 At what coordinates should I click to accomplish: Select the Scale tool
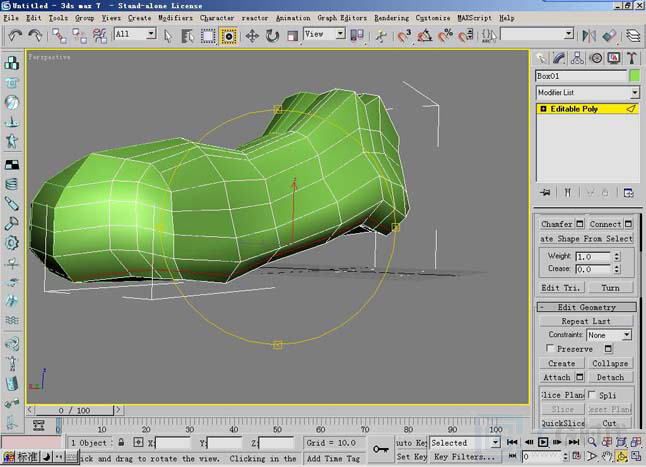pyautogui.click(x=293, y=36)
